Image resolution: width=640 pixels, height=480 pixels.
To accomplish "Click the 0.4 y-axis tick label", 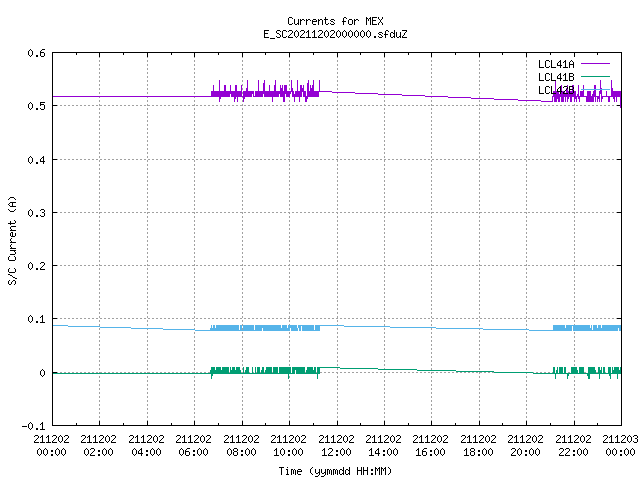I will (x=36, y=160).
